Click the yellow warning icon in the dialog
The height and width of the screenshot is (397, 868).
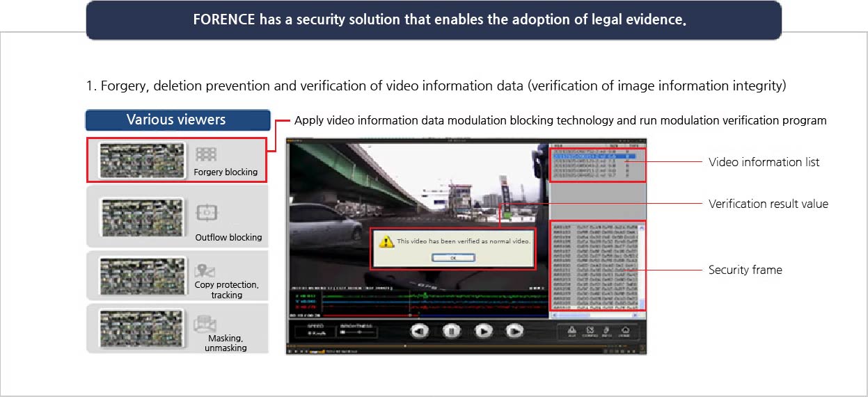(386, 241)
